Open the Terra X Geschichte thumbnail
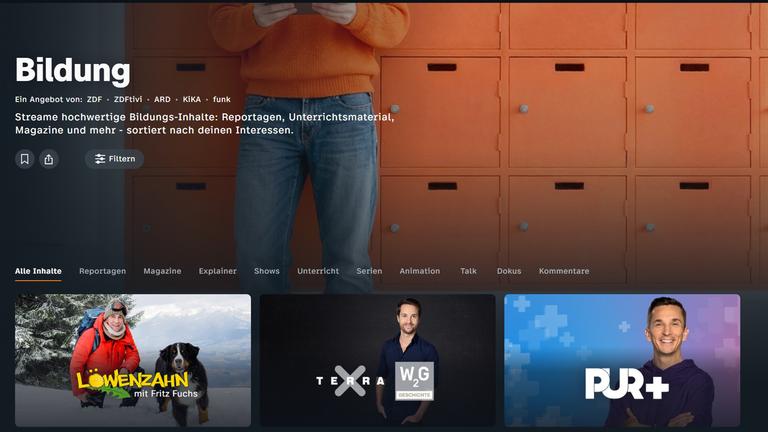This screenshot has height=432, width=768. [378, 360]
